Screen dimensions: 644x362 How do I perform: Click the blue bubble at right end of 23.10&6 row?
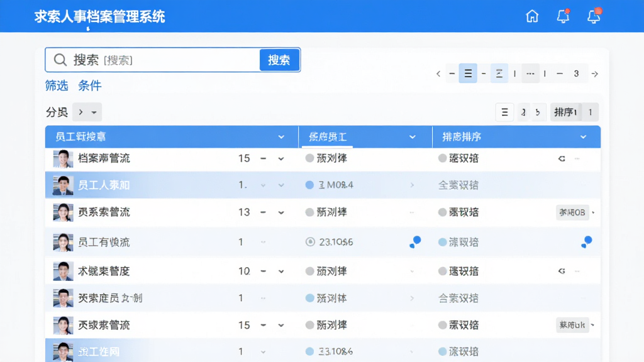click(x=587, y=242)
